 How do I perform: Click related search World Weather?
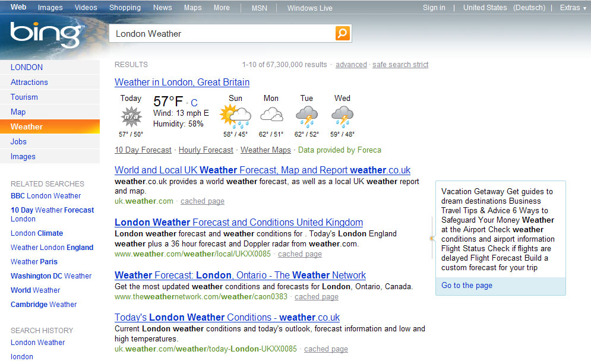tap(35, 290)
